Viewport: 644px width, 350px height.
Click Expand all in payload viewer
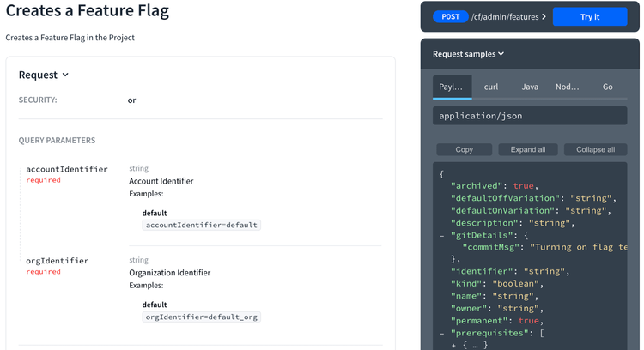click(x=528, y=150)
